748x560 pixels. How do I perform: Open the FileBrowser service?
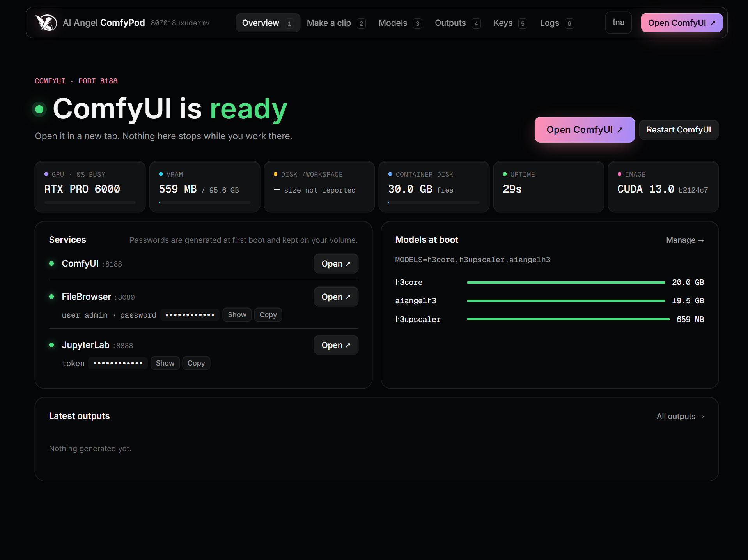tap(336, 297)
